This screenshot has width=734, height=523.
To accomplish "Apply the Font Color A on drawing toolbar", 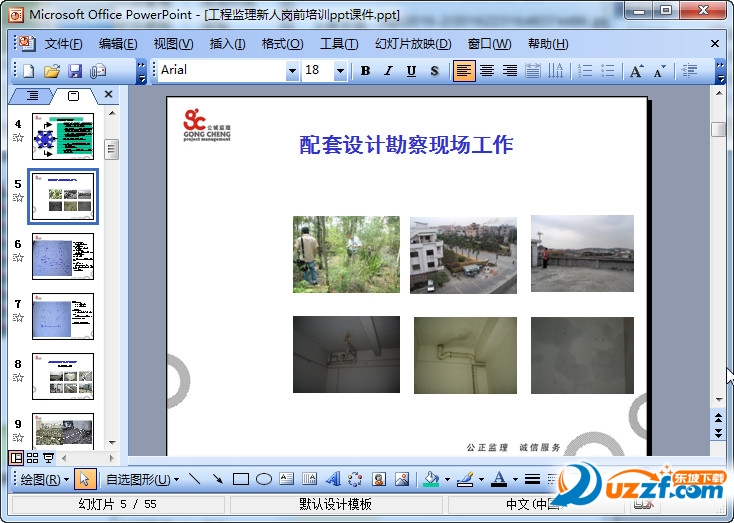I will pyautogui.click(x=499, y=479).
